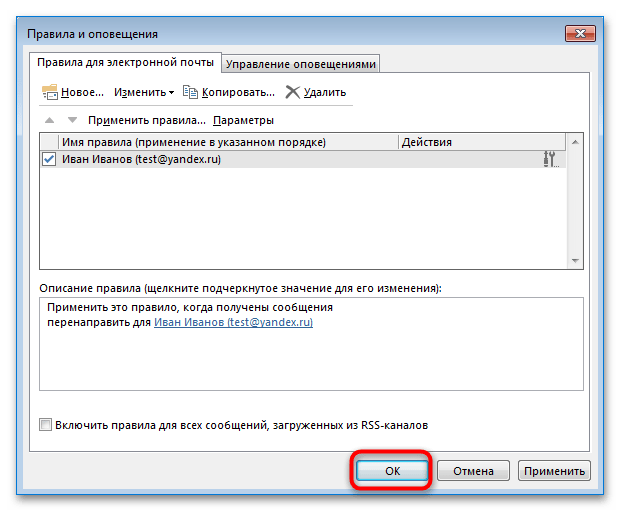Click the Удалить delete X icon
620x511 pixels.
pos(293,92)
